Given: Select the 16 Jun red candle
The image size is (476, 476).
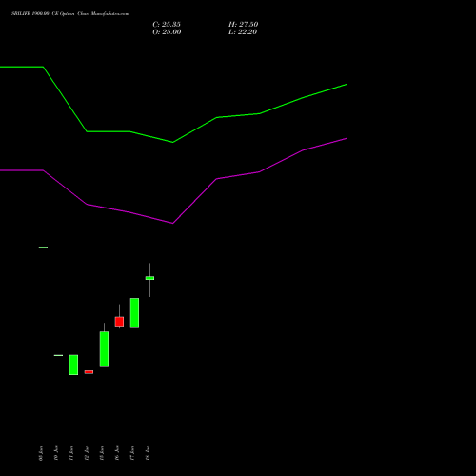Looking at the screenshot, I should pos(119,321).
